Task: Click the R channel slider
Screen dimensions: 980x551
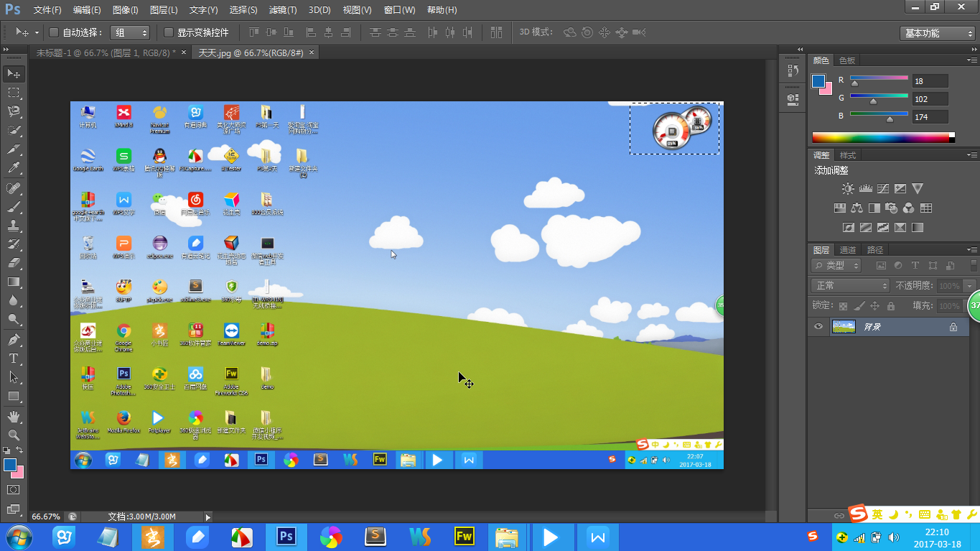Action: [879, 78]
